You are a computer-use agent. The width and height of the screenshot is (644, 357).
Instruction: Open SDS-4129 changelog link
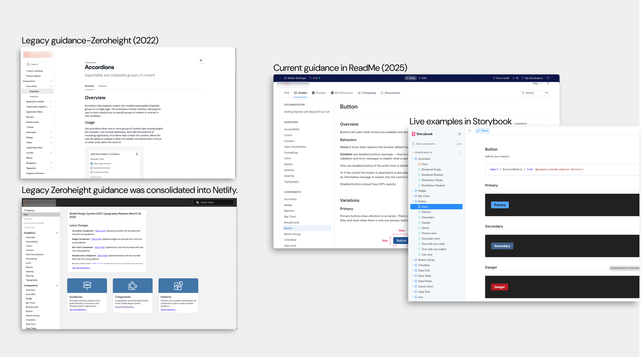pyautogui.click(x=100, y=231)
